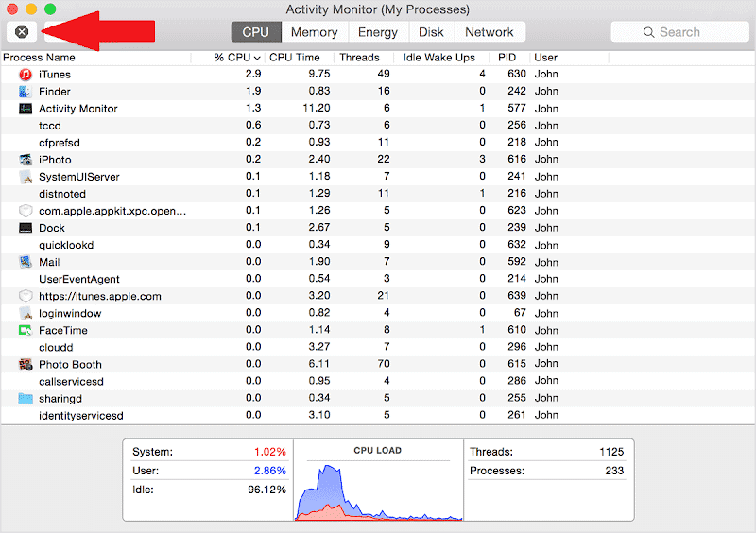Click the sharingd folder icon
Viewport: 756px width, 533px height.
click(x=26, y=399)
